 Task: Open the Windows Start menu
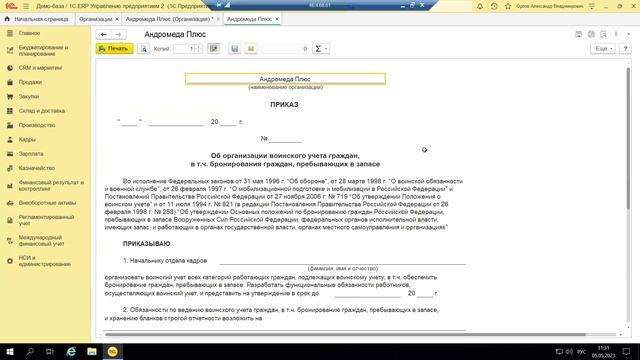(9, 351)
